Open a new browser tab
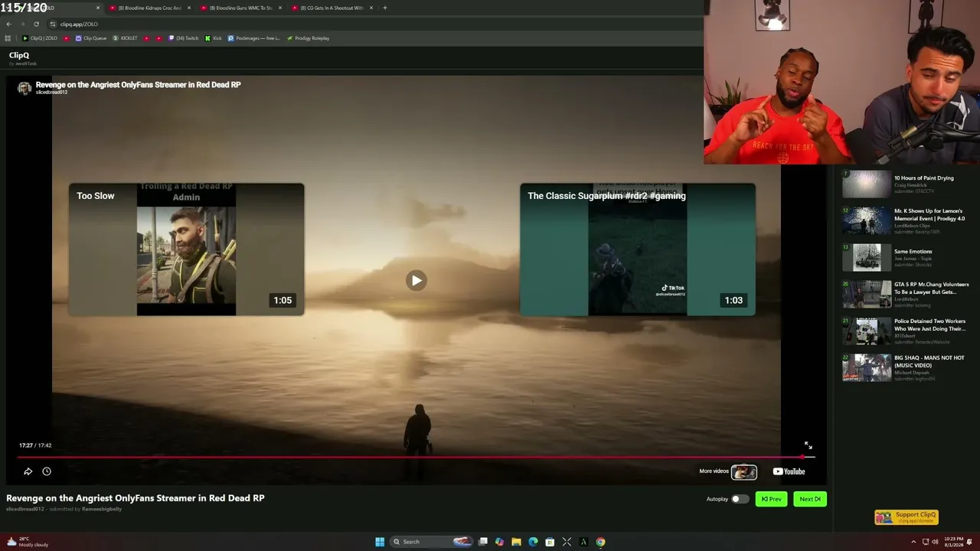980x551 pixels. click(x=384, y=8)
